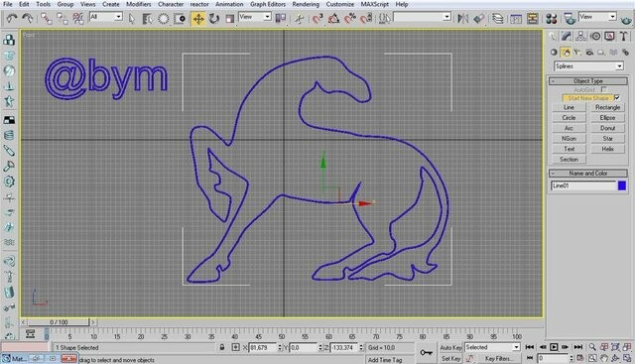The height and width of the screenshot is (364, 635).
Task: Create a Text spline
Action: 569,149
